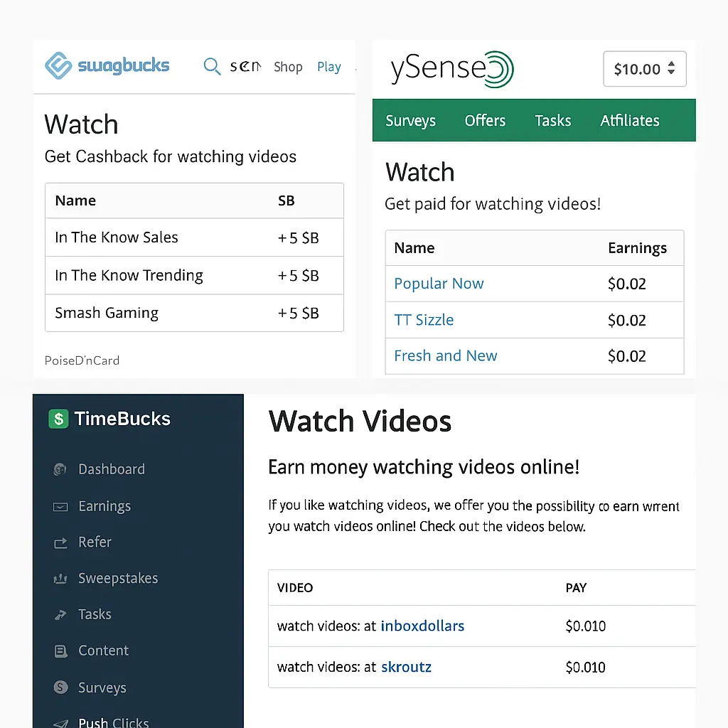
Task: Open the Popular Now video link
Action: pos(439,284)
